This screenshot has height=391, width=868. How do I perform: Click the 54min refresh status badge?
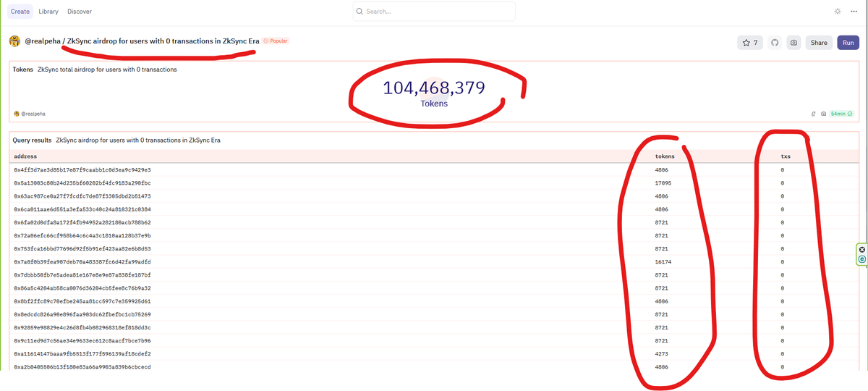[x=841, y=114]
